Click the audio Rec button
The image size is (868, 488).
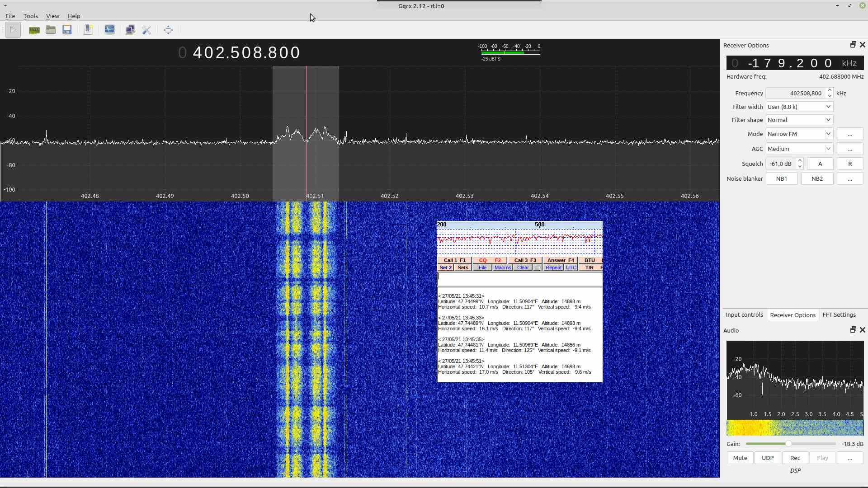[x=795, y=458]
